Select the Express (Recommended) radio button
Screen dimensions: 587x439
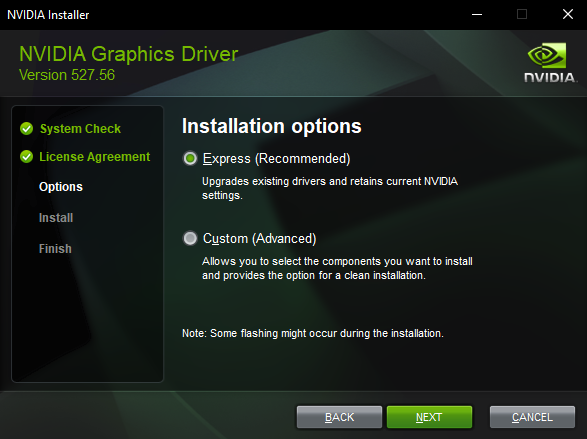[x=190, y=159]
